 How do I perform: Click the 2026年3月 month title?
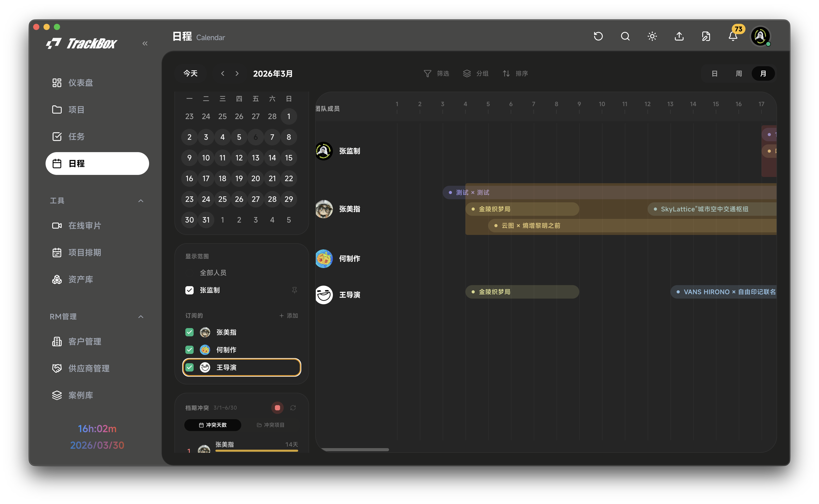[273, 73]
